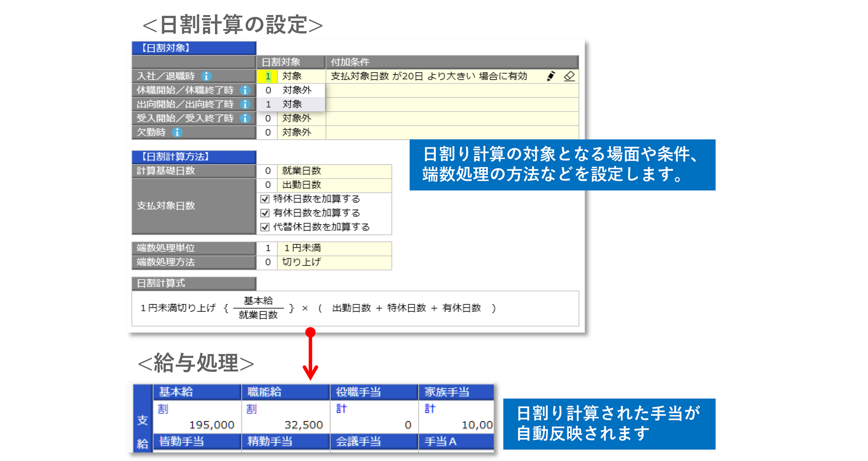Click 入社／退職時 row label

pyautogui.click(x=166, y=76)
